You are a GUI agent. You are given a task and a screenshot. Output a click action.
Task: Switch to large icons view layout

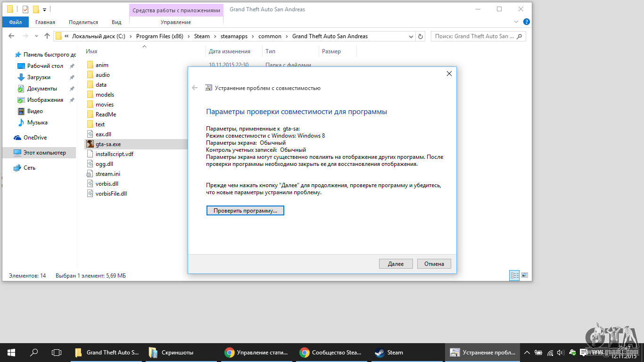coord(525,275)
